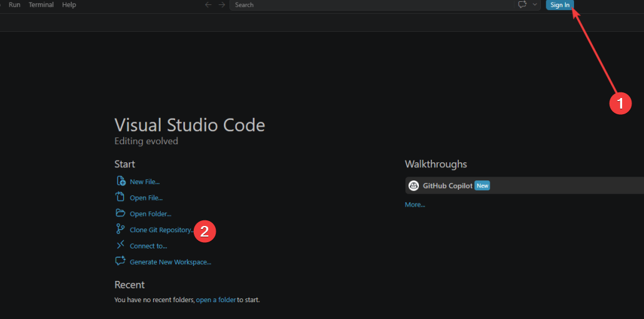
Task: Go forward with the right arrow
Action: coord(222,5)
